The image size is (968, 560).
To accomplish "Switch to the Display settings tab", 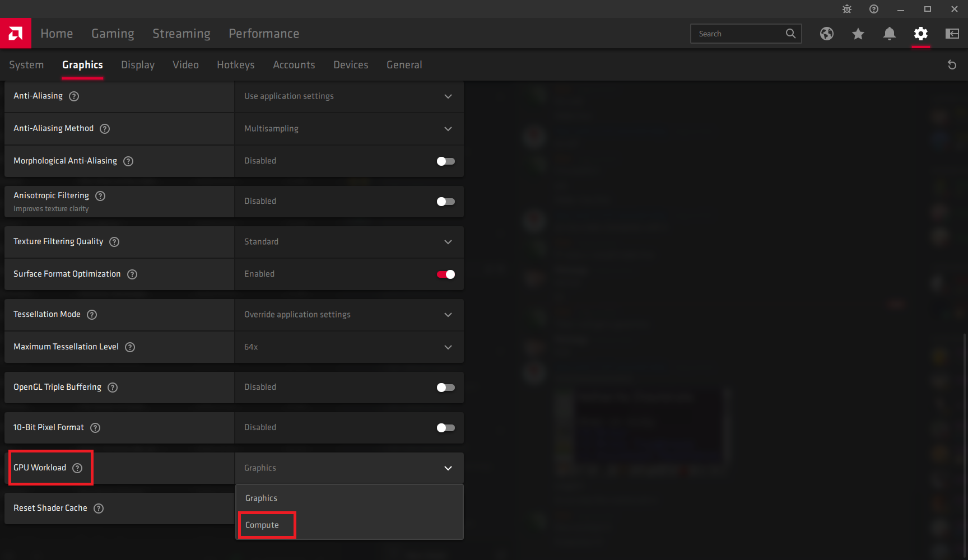I will pos(138,65).
